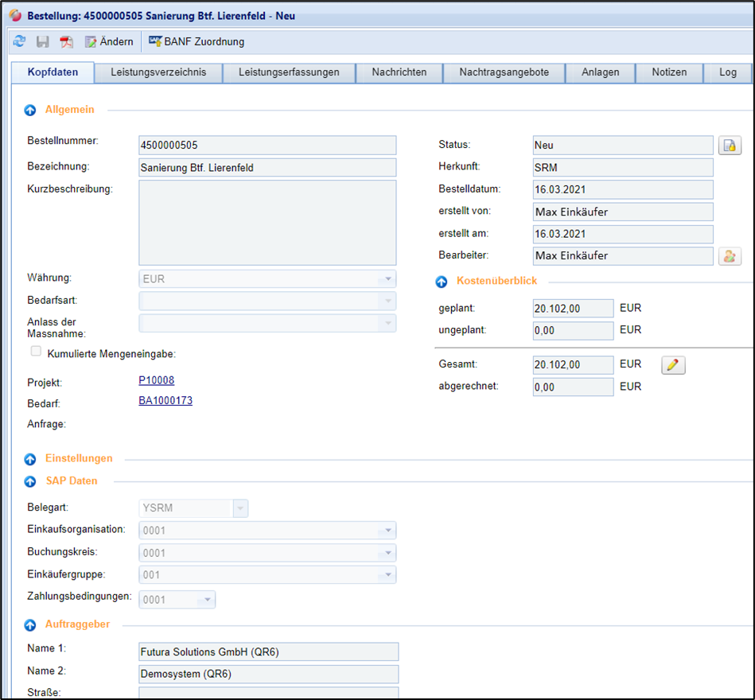755x700 pixels.
Task: Expand the Zahlungsbedingungen dropdown
Action: click(x=207, y=600)
